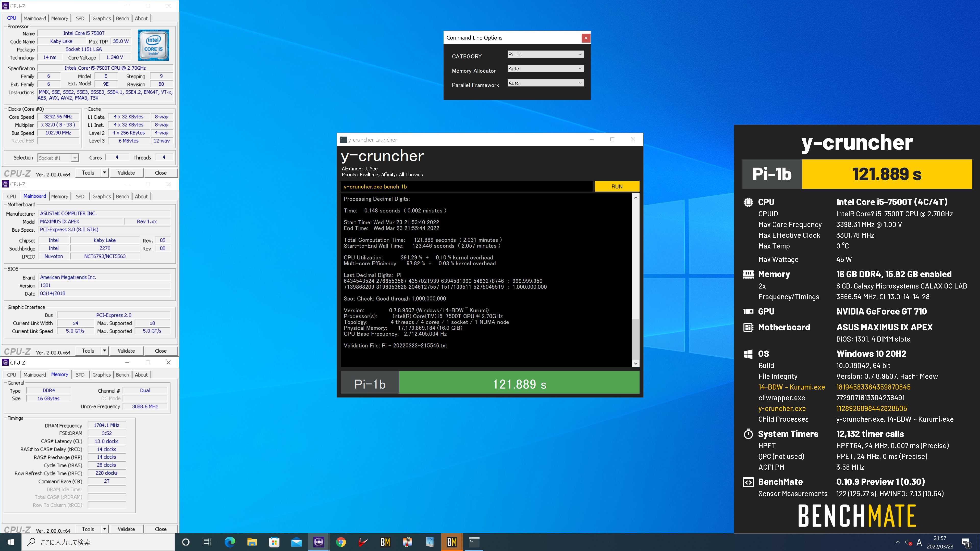
Task: Open Google Chrome from the taskbar
Action: (341, 542)
